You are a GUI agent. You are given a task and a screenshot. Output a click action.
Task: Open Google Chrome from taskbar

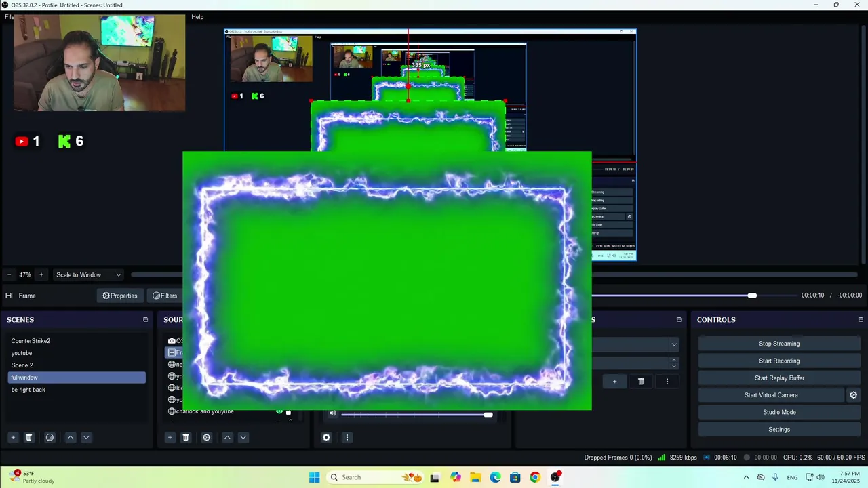tap(535, 477)
